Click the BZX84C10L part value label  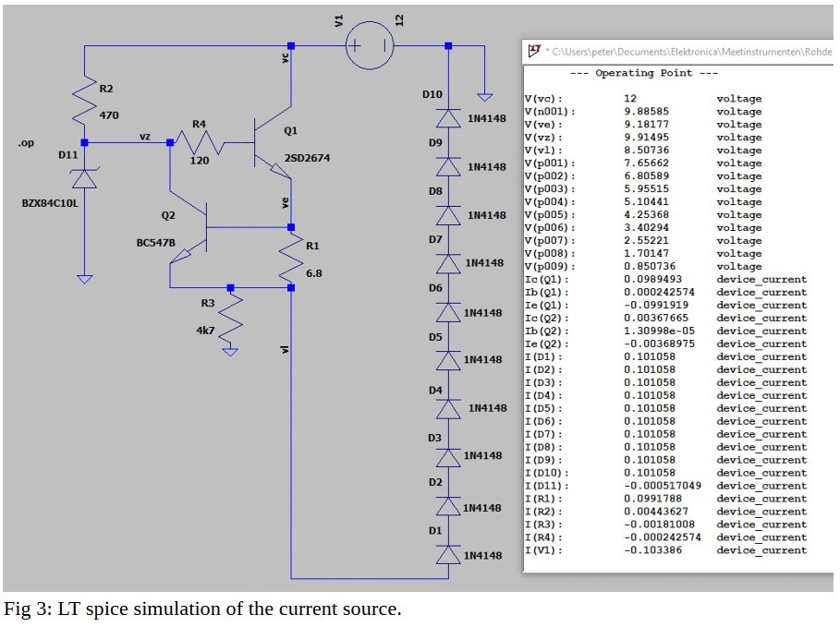tap(48, 203)
